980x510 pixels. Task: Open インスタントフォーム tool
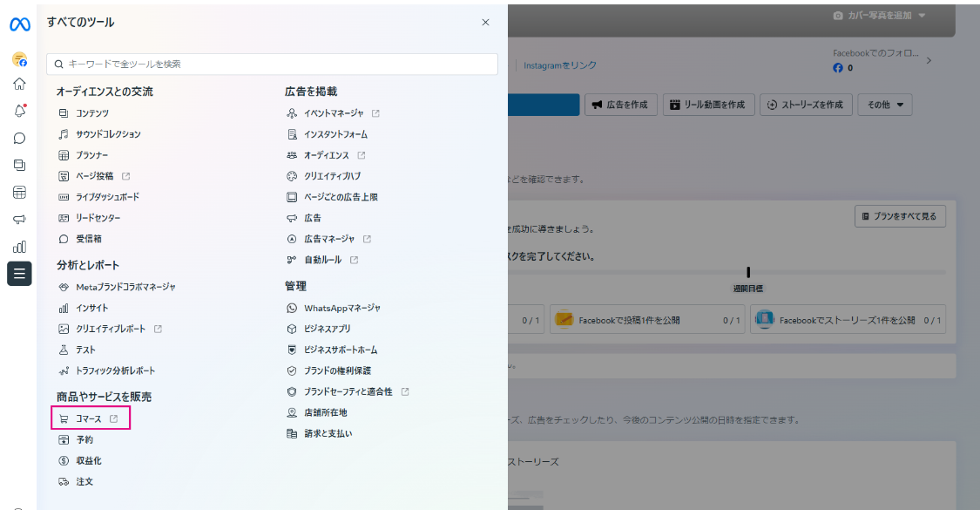pyautogui.click(x=327, y=134)
